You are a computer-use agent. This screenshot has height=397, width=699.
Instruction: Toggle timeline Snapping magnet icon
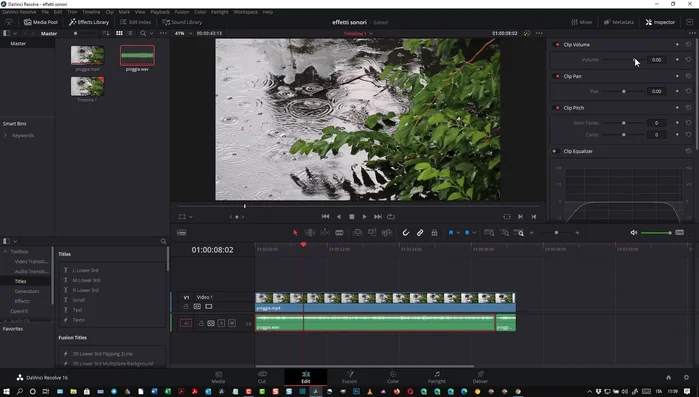click(x=405, y=233)
